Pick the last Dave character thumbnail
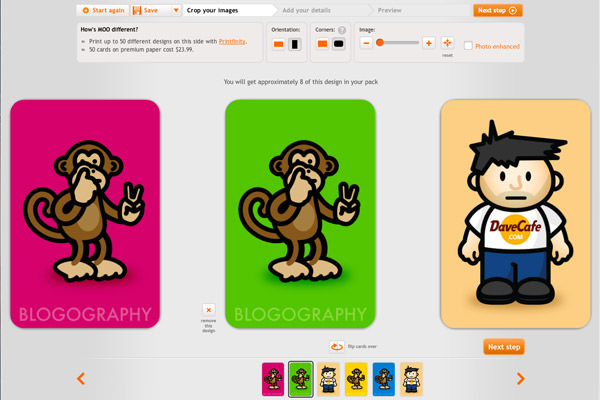Image resolution: width=600 pixels, height=400 pixels. pyautogui.click(x=411, y=379)
